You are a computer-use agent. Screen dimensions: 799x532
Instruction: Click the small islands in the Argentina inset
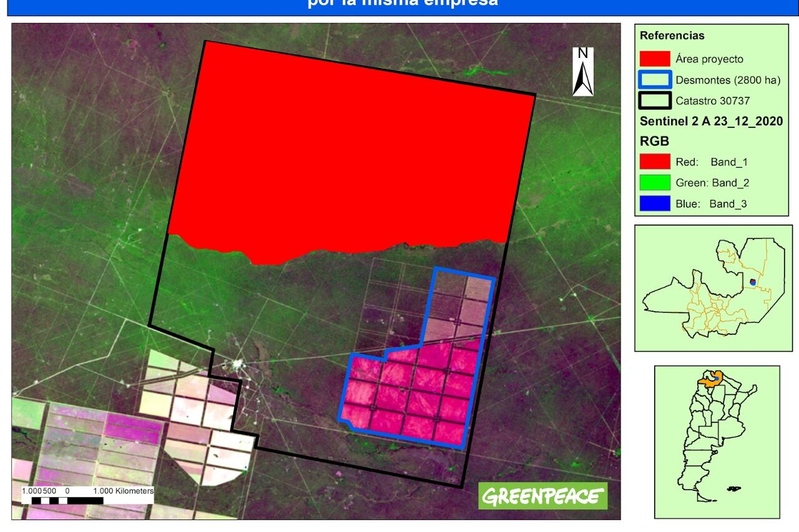[735, 488]
